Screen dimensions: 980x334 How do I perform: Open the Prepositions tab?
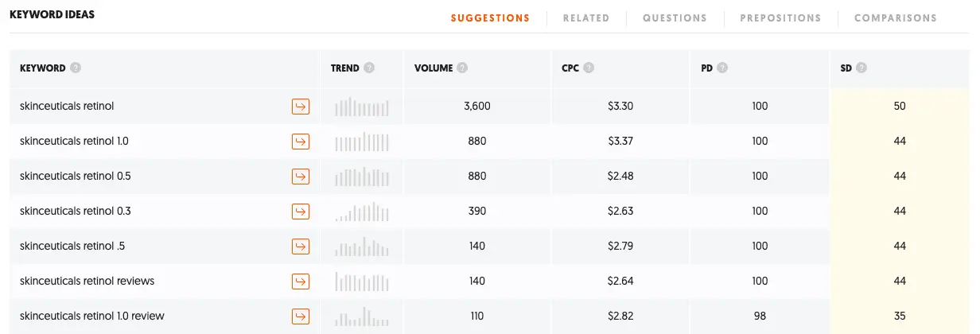point(780,17)
